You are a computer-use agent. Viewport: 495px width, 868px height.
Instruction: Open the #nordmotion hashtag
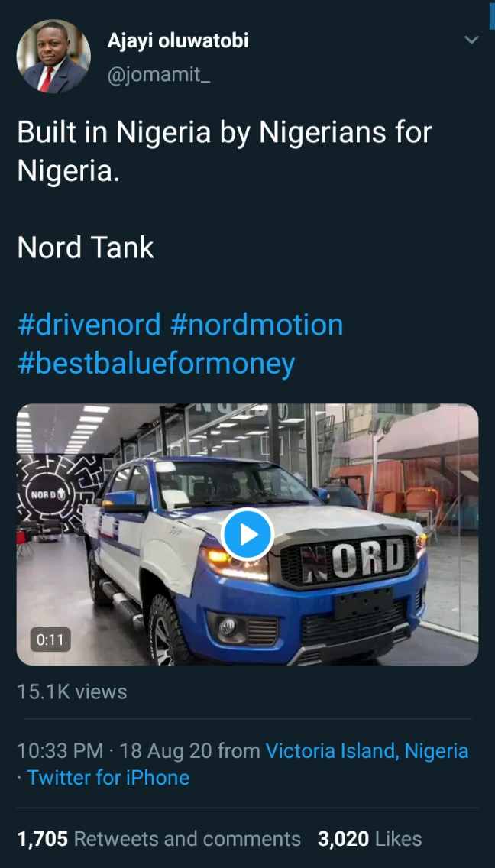pyautogui.click(x=257, y=325)
